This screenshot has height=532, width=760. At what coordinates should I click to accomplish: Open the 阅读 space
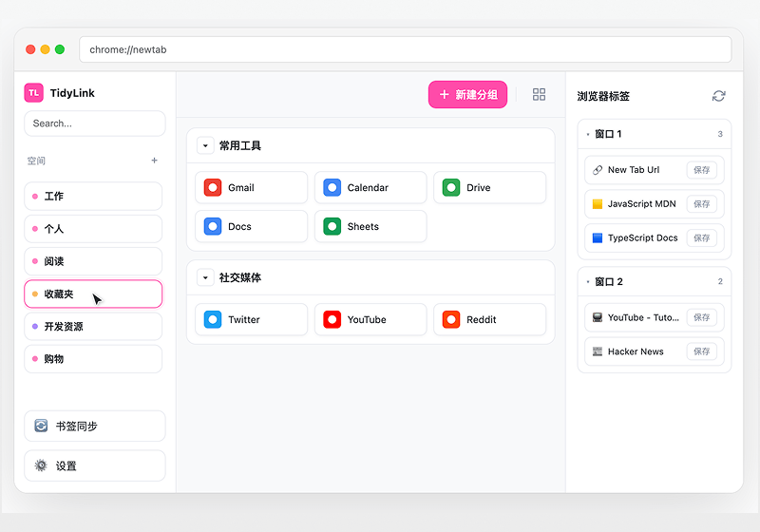(x=93, y=261)
